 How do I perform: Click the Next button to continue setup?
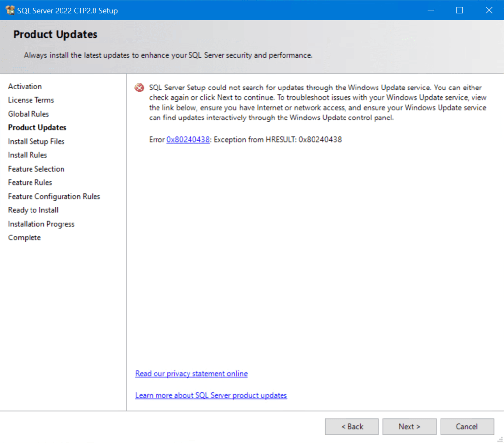click(409, 426)
